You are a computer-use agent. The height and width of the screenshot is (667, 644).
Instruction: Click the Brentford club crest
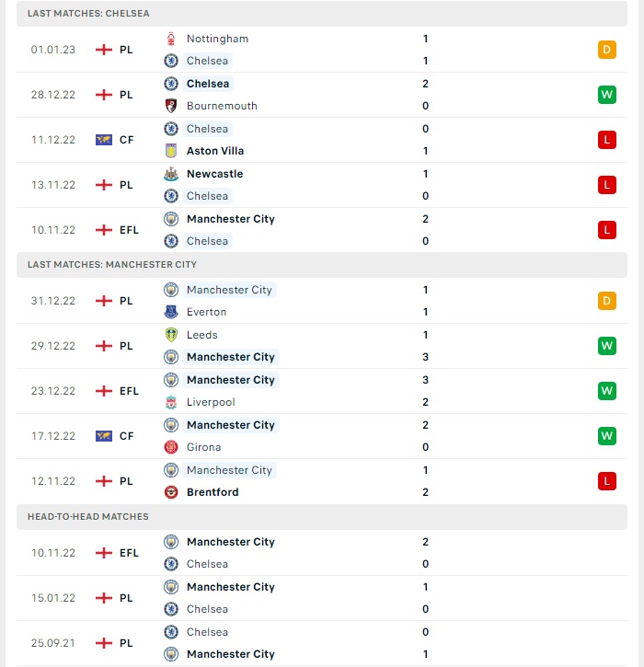(171, 492)
